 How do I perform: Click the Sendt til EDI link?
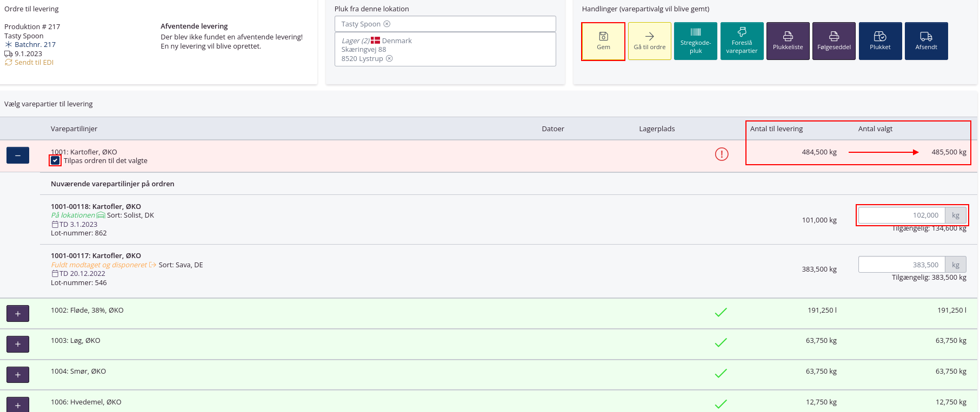click(x=34, y=62)
